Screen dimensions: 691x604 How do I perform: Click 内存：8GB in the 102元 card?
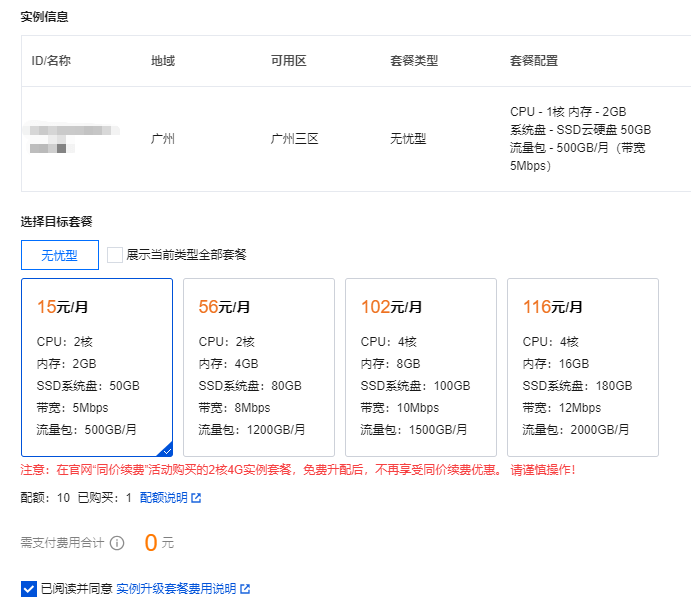390,363
